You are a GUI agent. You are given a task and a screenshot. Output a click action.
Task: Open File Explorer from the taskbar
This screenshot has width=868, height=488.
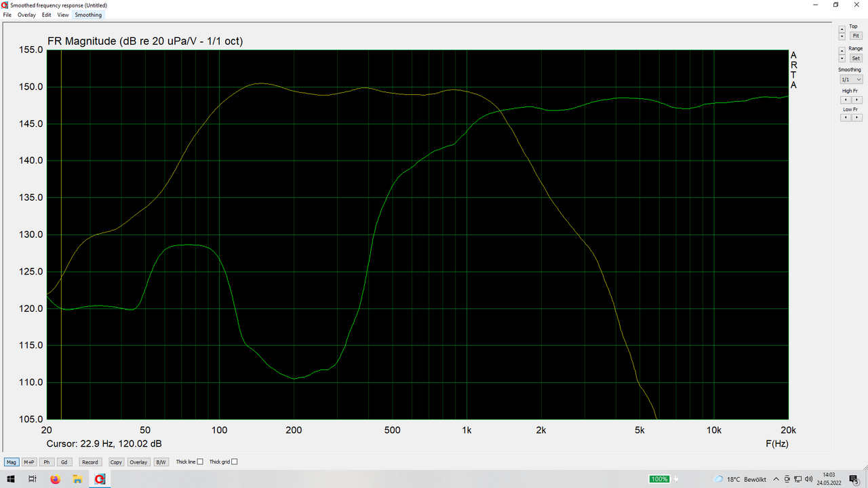77,479
